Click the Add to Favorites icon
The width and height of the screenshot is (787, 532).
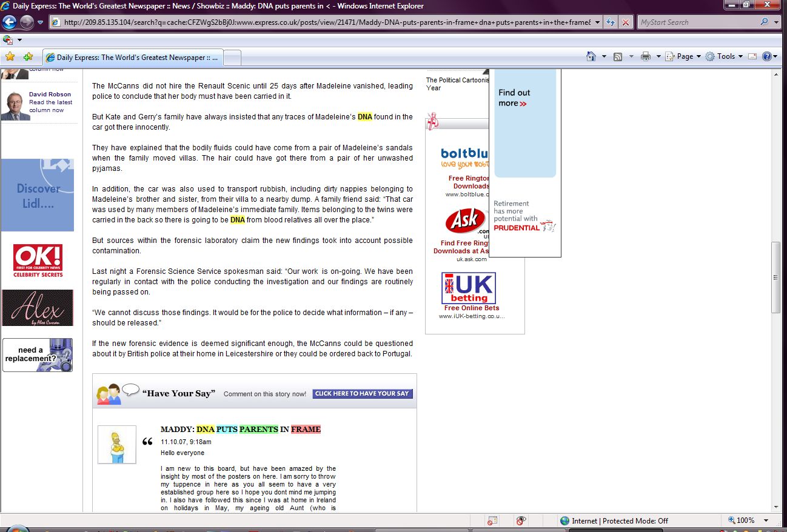[28, 57]
